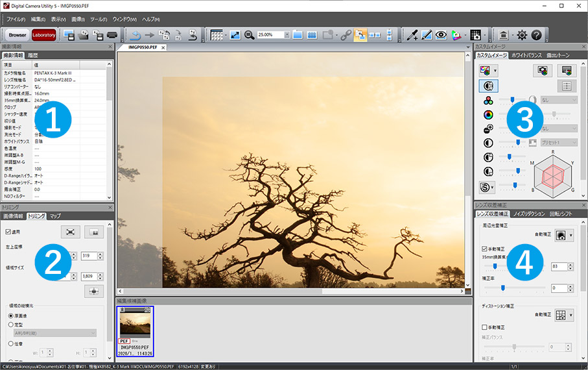Select the 定型 aspect ratio radio button
The width and height of the screenshot is (588, 370).
11,325
